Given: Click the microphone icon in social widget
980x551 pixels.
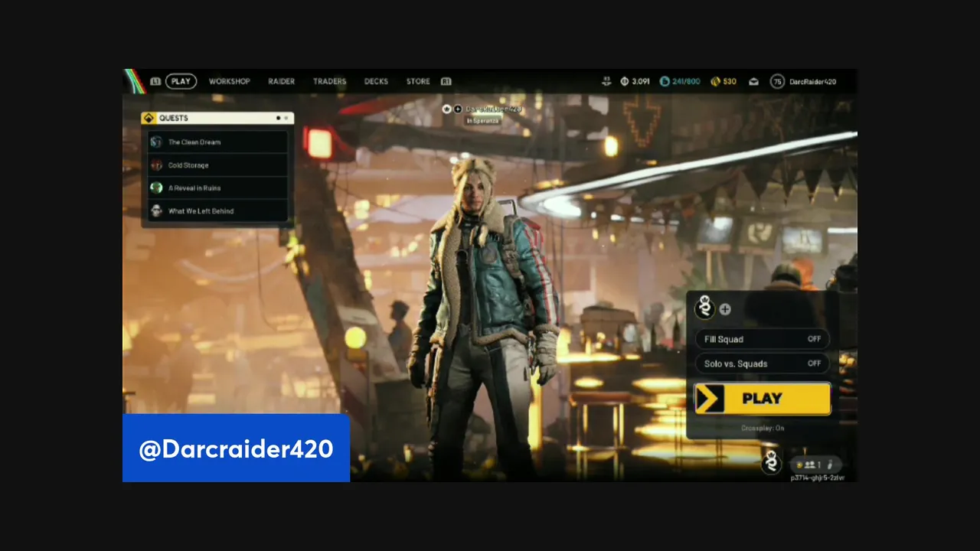Looking at the screenshot, I should click(x=831, y=465).
